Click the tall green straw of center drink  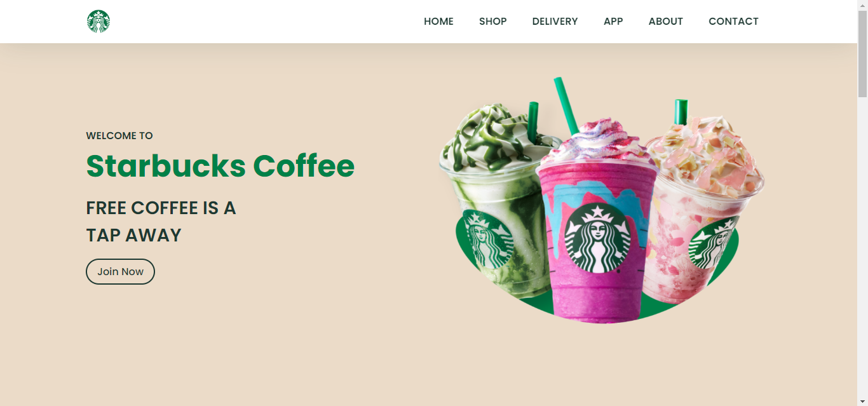point(566,105)
